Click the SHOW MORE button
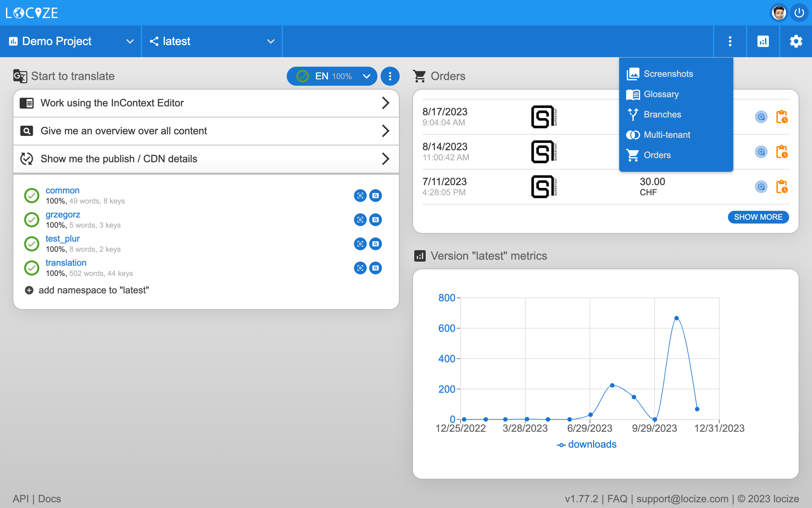Image resolution: width=812 pixels, height=508 pixels. tap(758, 217)
